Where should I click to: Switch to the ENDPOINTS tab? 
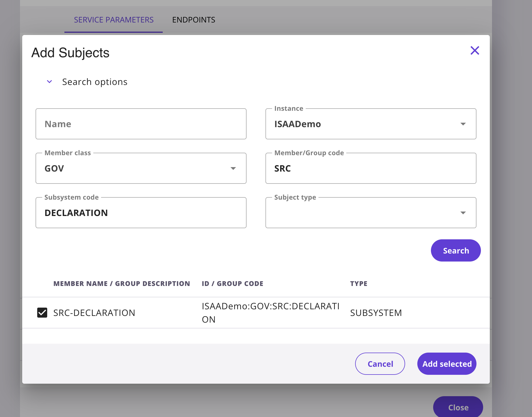(194, 20)
